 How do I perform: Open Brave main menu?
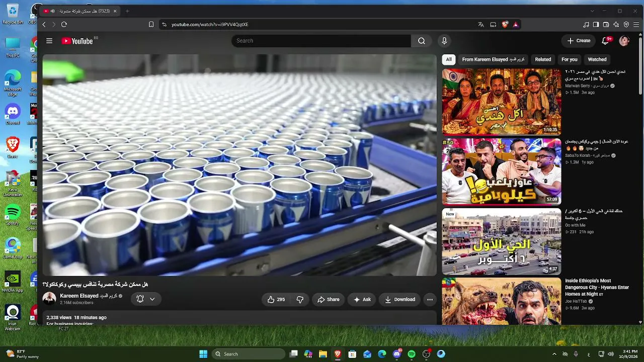tap(636, 24)
